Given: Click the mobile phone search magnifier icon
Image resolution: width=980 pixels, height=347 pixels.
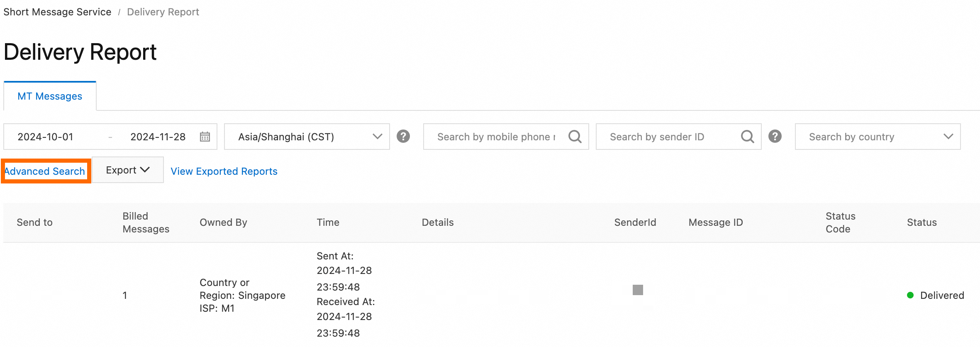Looking at the screenshot, I should [x=575, y=137].
